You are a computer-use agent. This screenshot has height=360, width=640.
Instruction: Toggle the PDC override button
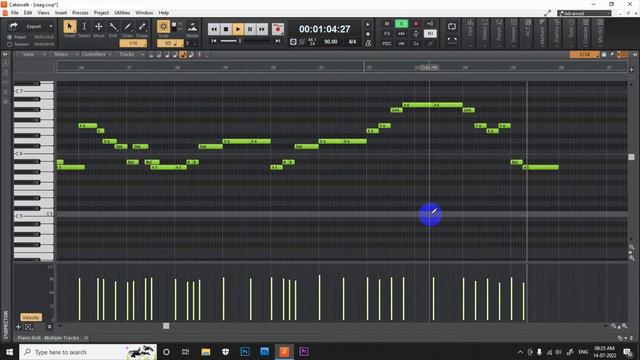(387, 43)
